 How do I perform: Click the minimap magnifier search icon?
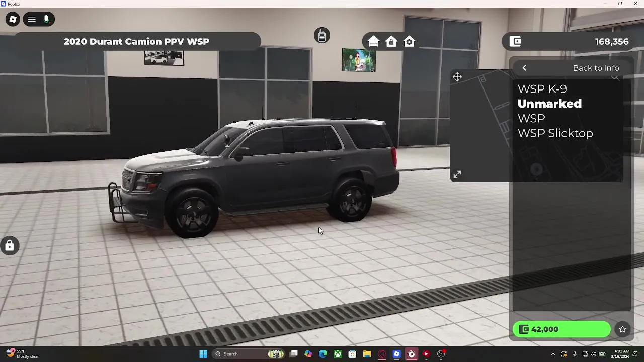point(615,77)
